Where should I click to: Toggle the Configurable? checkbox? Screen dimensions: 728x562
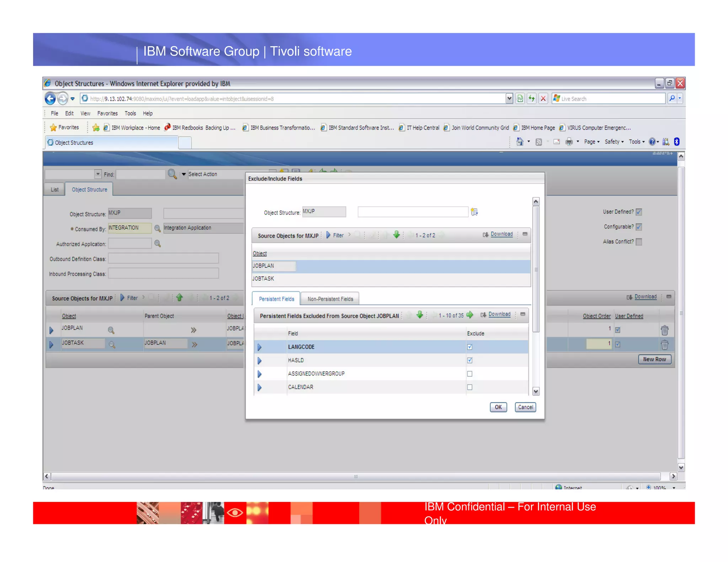point(639,227)
